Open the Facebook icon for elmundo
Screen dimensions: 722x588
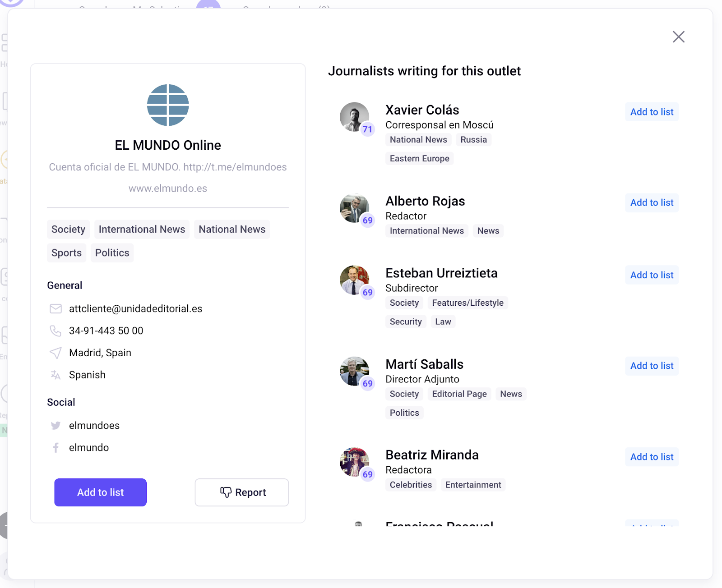pyautogui.click(x=56, y=448)
